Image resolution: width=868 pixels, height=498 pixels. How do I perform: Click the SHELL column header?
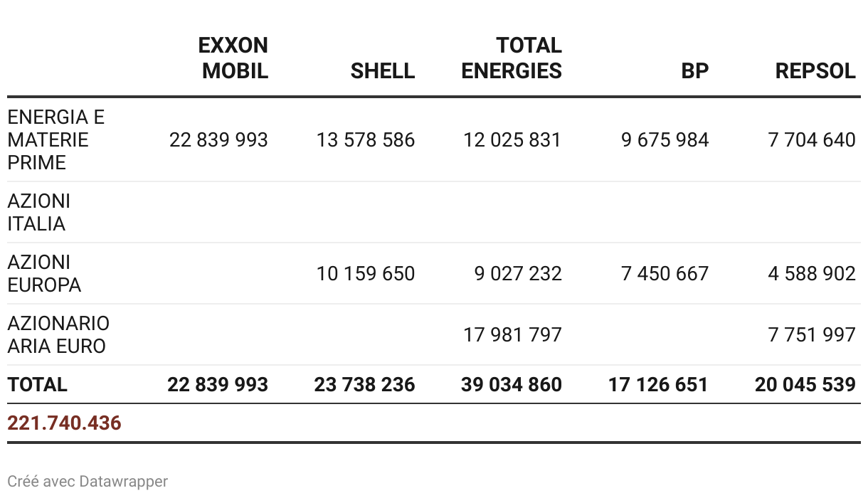pos(382,71)
